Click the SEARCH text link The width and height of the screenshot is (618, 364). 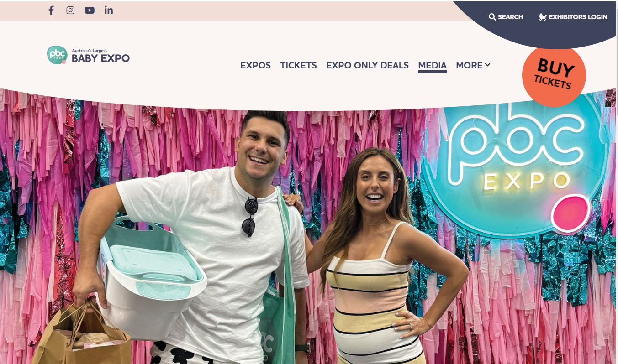[x=510, y=17]
